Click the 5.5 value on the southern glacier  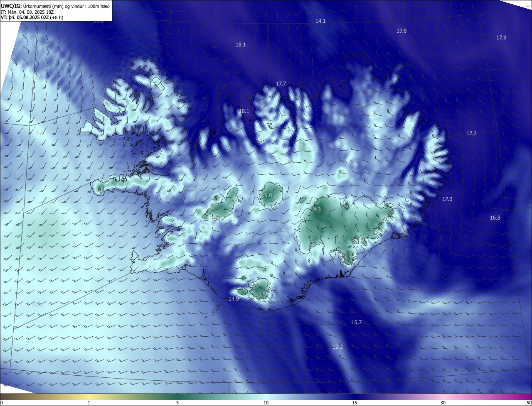pos(262,294)
